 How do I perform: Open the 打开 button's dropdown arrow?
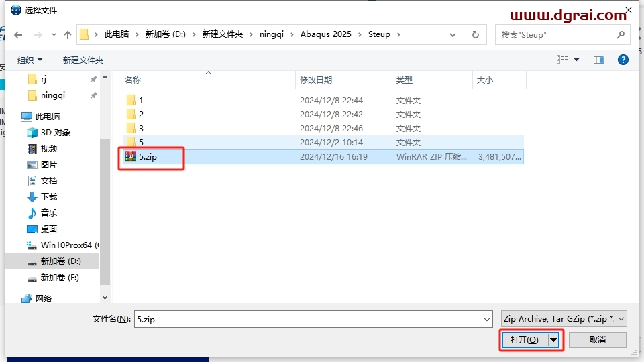pyautogui.click(x=553, y=340)
